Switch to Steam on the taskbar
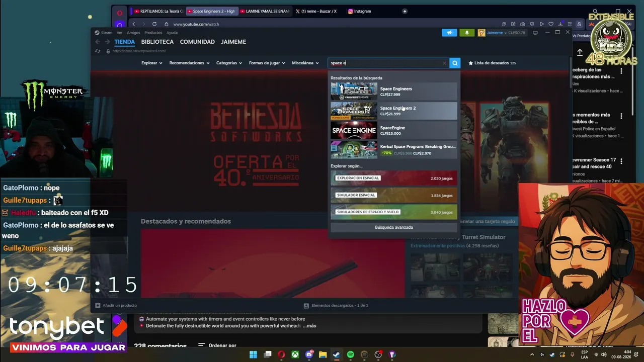This screenshot has width=644, height=362. click(337, 354)
